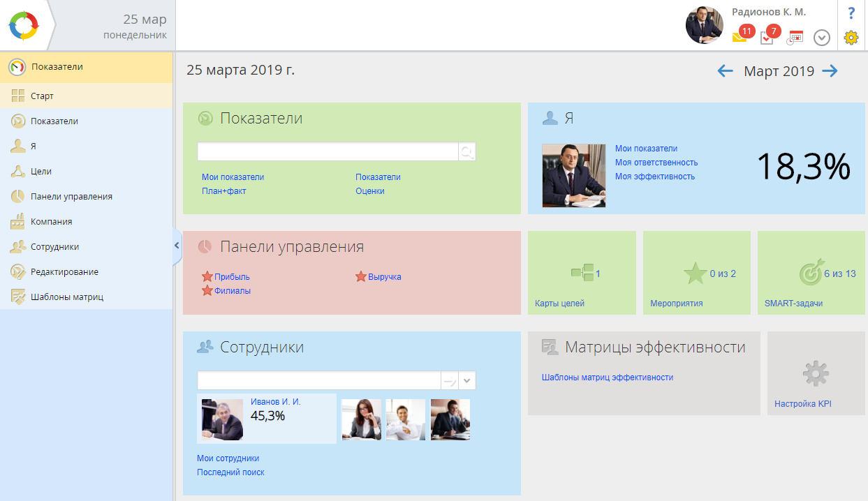868x501 pixels.
Task: Open the Прибыль dashboard link
Action: pyautogui.click(x=232, y=277)
